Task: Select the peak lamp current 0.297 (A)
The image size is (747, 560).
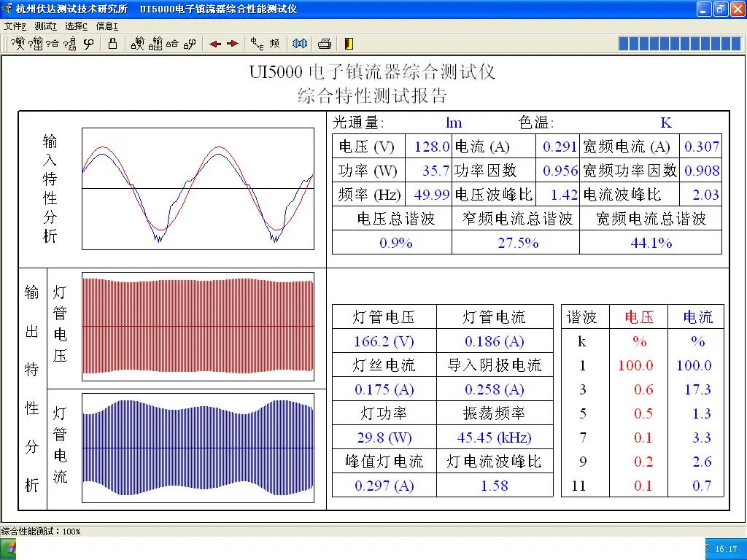Action: [384, 486]
